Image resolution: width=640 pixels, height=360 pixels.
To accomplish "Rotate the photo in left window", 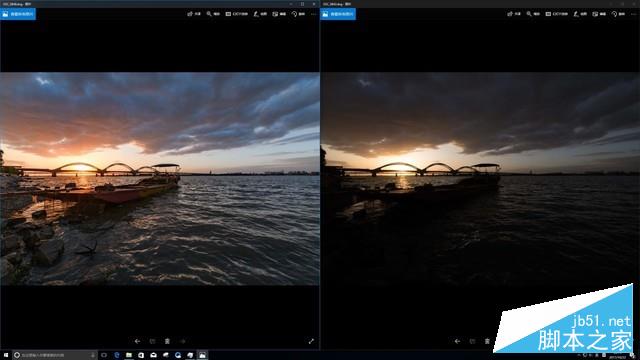I will [298, 14].
